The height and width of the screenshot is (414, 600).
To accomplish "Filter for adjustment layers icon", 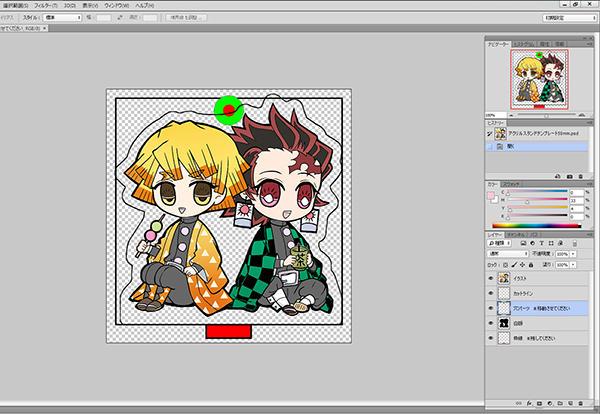I will [532, 243].
